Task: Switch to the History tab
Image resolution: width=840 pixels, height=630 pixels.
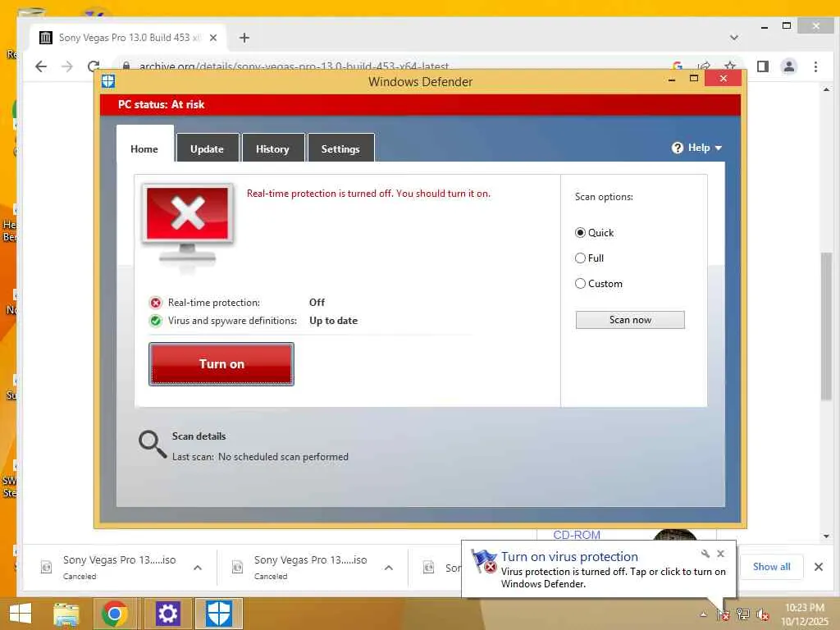Action: (x=272, y=148)
